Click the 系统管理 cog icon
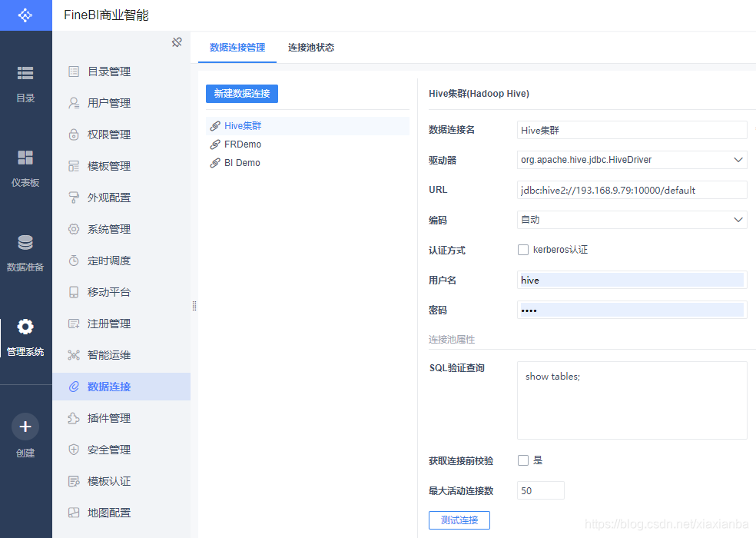Viewport: 756px width, 538px height. (74, 229)
